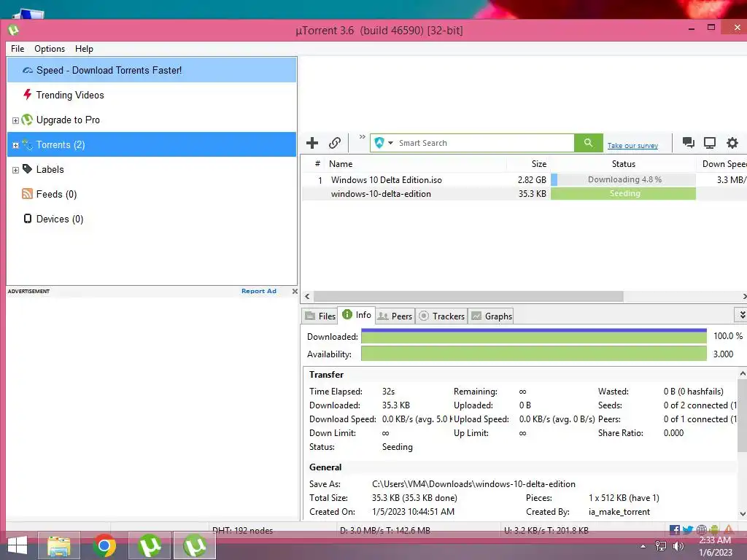Open the search provider dropdown arrow

[x=391, y=143]
